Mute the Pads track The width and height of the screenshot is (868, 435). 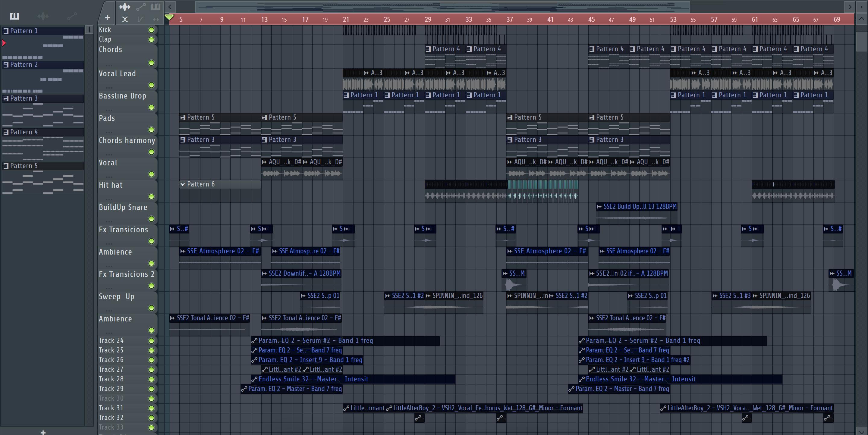[152, 130]
